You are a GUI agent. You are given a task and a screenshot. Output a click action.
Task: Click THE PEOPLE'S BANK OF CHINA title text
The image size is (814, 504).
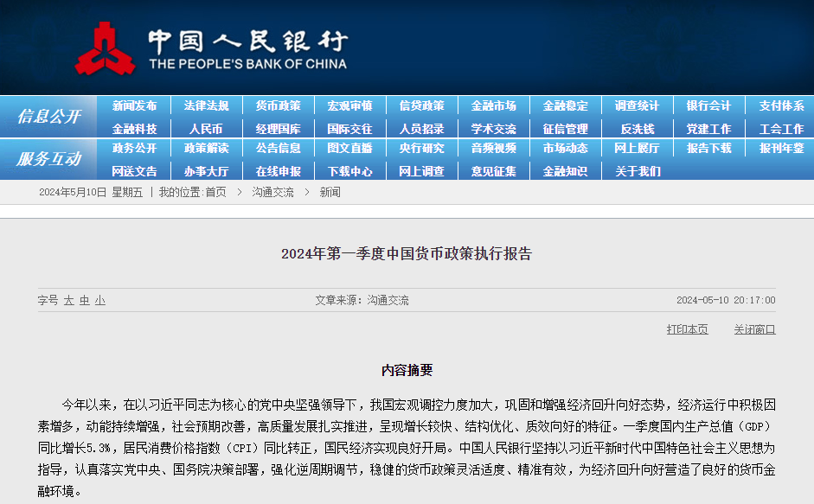248,64
